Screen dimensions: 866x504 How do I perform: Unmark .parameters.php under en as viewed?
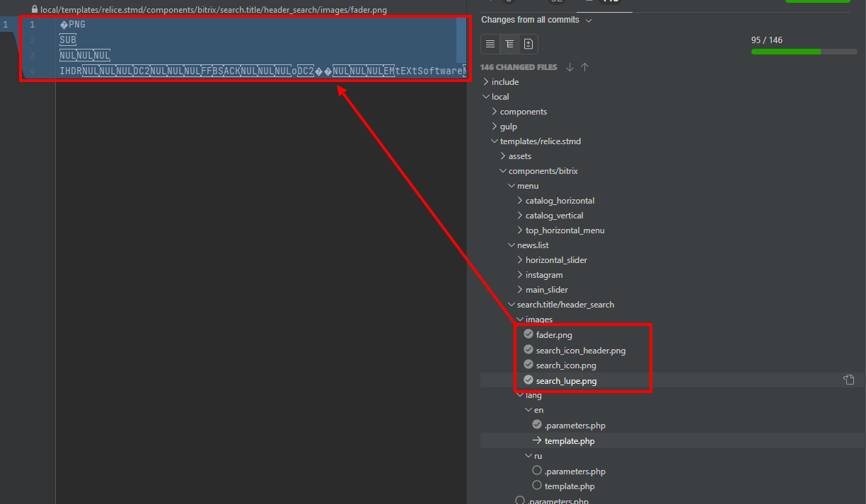click(x=537, y=425)
